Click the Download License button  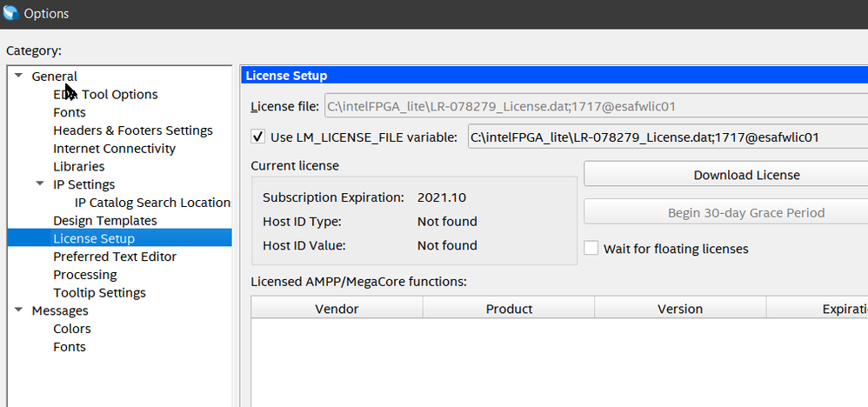point(745,175)
